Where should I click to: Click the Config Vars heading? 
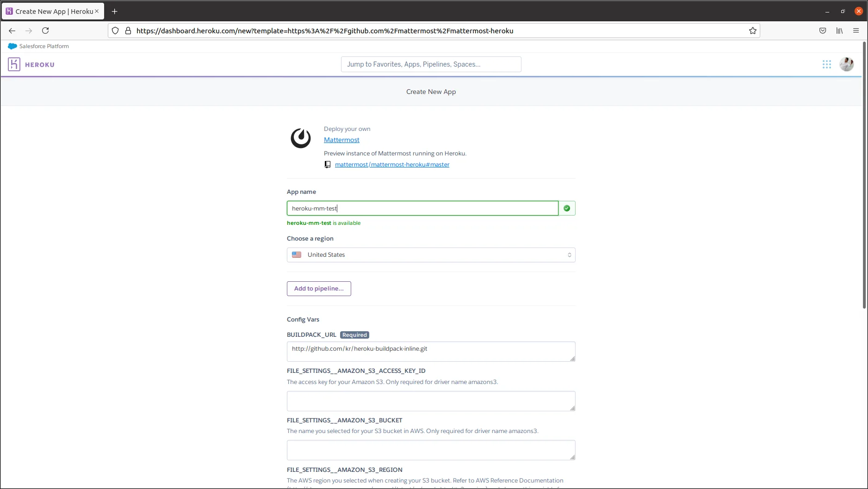pyautogui.click(x=303, y=320)
